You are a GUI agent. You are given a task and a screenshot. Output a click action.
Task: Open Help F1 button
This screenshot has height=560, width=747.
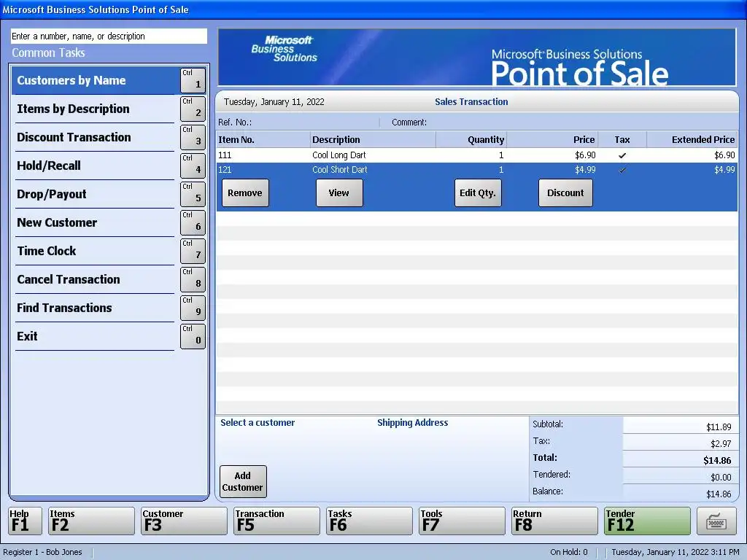(25, 521)
